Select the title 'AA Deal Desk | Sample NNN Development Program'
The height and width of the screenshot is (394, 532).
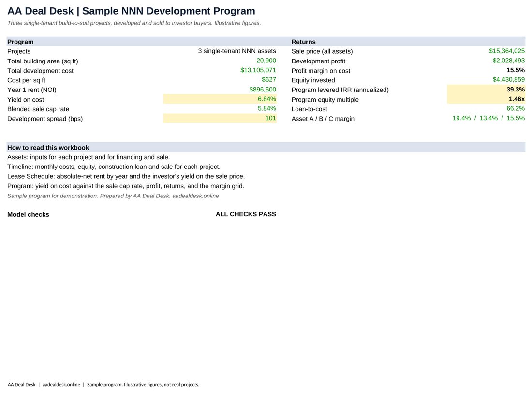(131, 11)
